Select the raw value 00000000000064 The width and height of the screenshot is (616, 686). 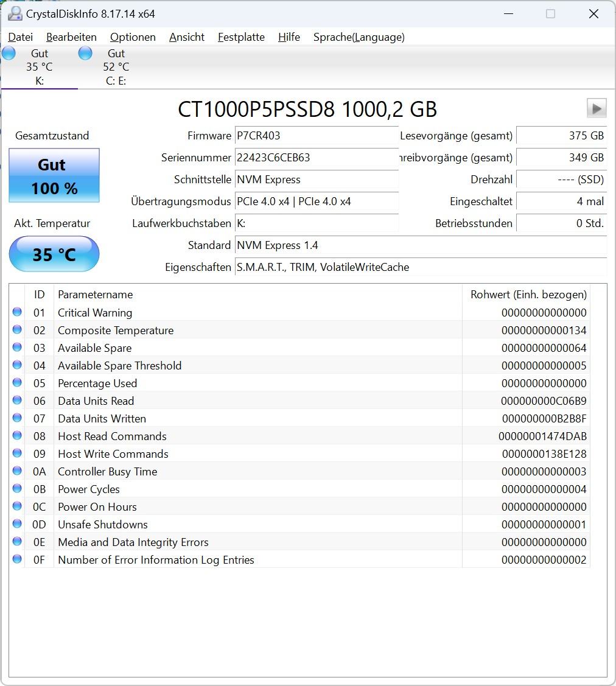click(x=544, y=348)
